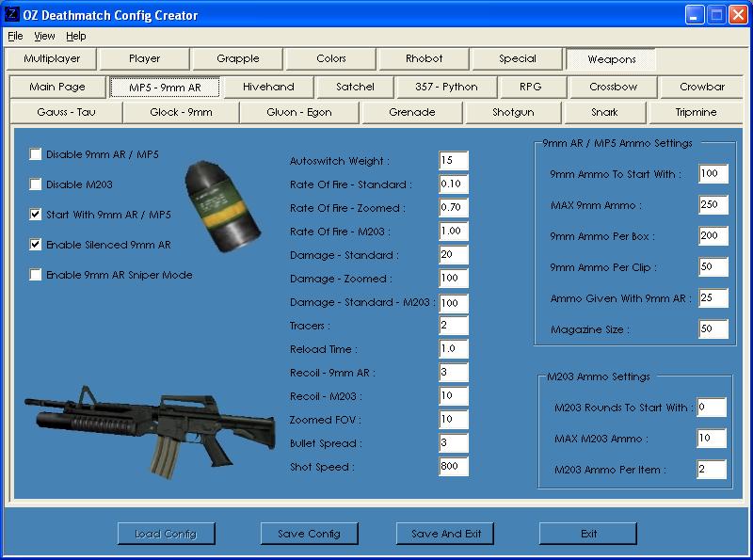Open the Grenade weapon tab
This screenshot has height=560, width=753.
(x=412, y=112)
